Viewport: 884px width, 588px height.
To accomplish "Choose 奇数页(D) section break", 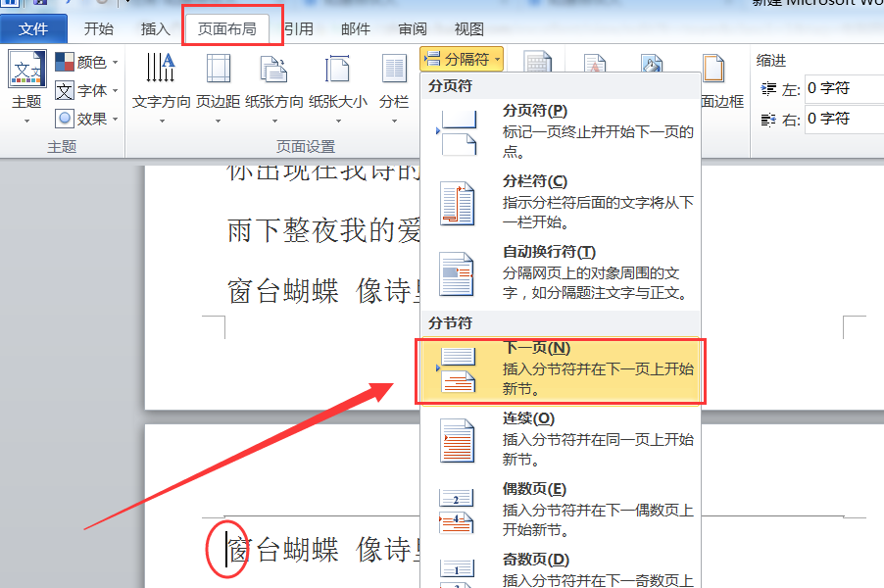I will click(561, 569).
